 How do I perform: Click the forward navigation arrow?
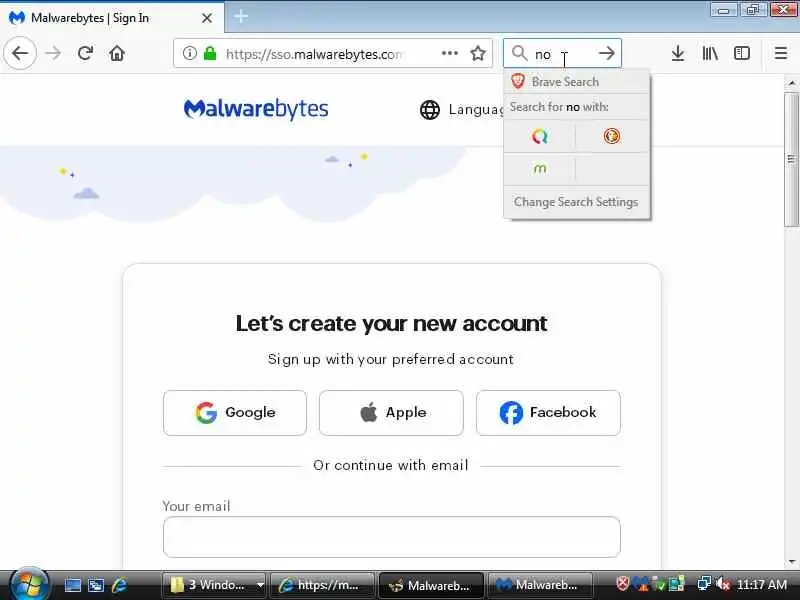[x=53, y=53]
